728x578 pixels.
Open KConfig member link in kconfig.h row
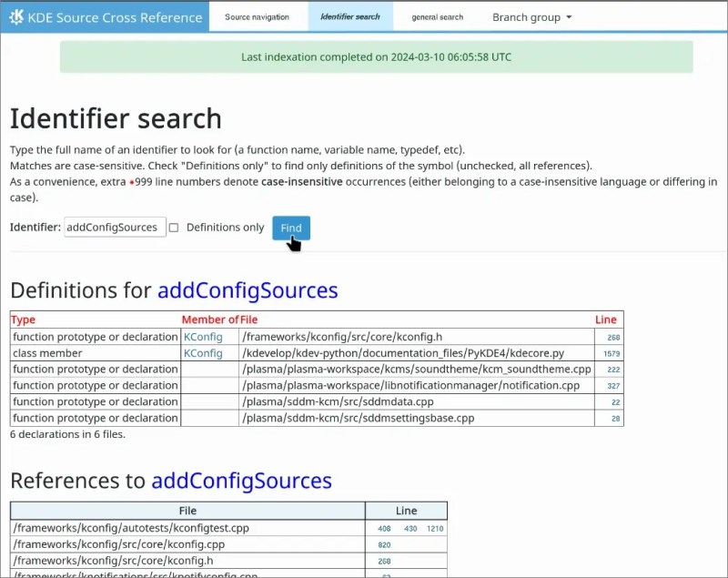point(203,337)
